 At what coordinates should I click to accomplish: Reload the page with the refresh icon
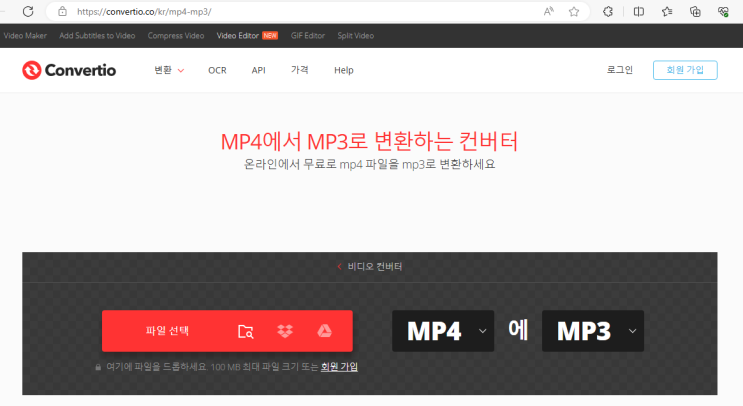28,11
